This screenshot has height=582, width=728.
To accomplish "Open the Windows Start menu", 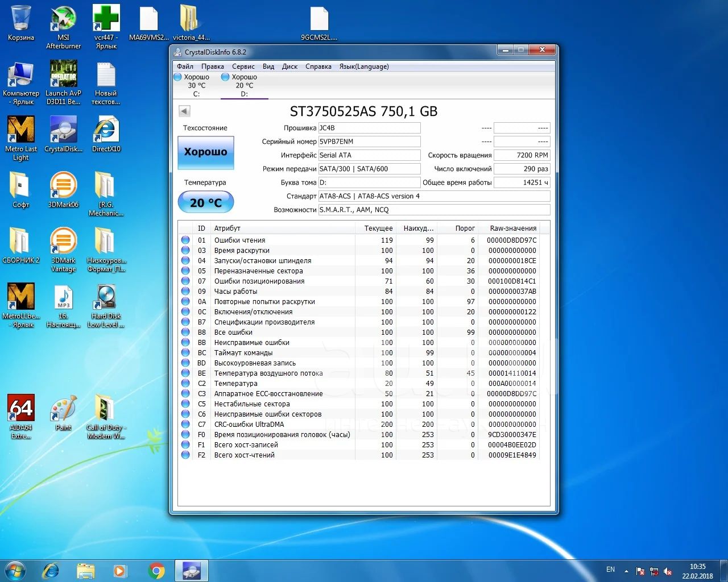I will point(15,570).
